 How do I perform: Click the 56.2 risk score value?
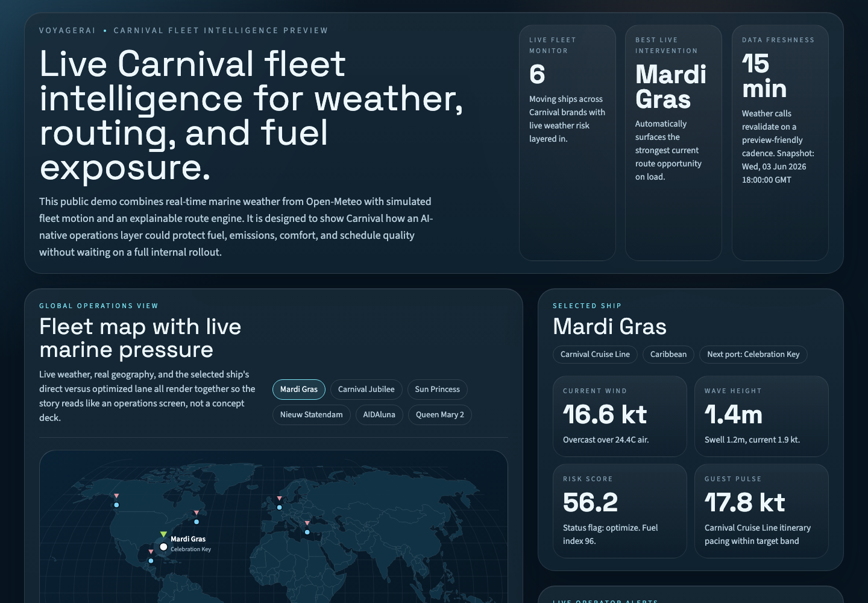tap(590, 503)
